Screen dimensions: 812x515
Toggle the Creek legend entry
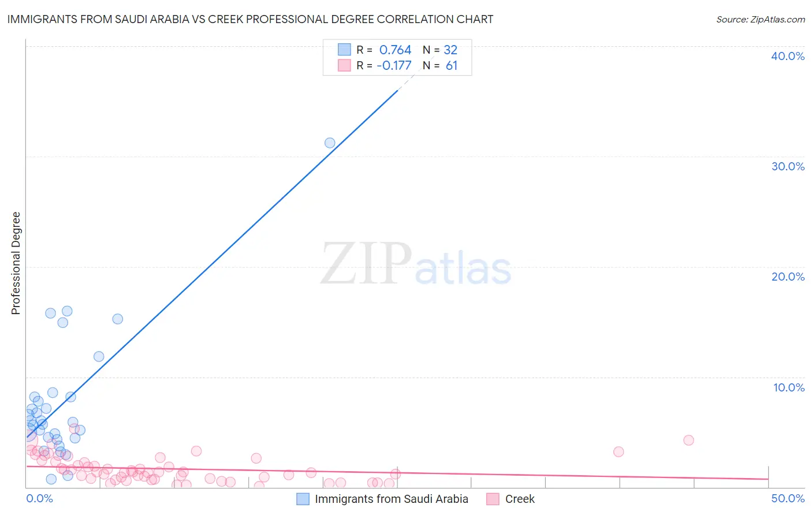pos(511,499)
